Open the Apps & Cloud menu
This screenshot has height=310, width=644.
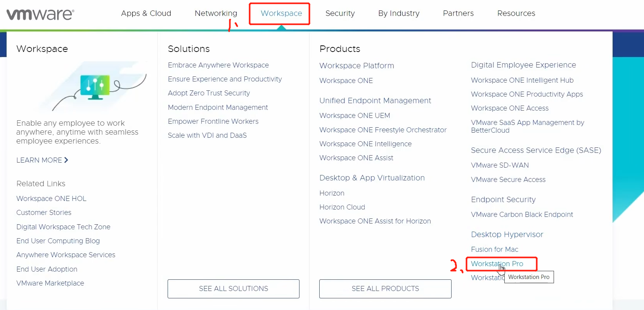pyautogui.click(x=146, y=13)
